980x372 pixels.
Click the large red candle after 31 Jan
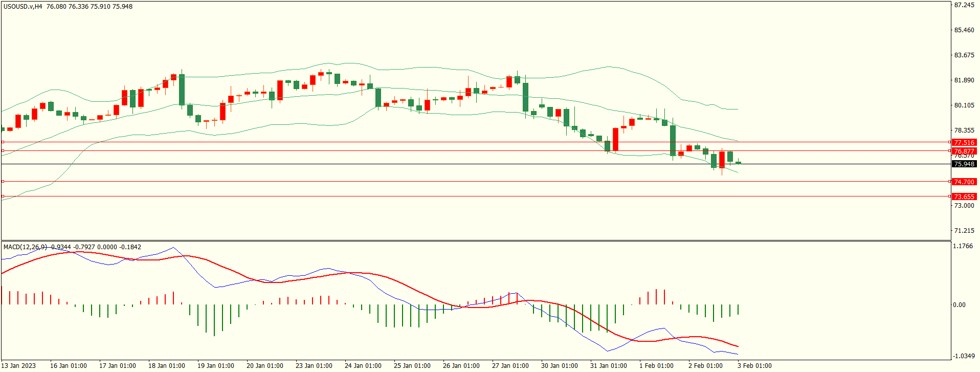click(x=615, y=139)
